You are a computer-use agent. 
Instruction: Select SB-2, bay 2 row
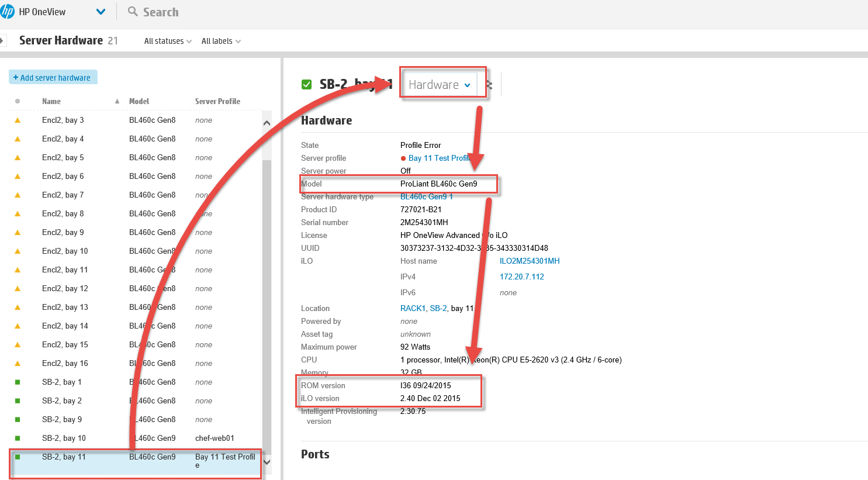click(x=136, y=400)
